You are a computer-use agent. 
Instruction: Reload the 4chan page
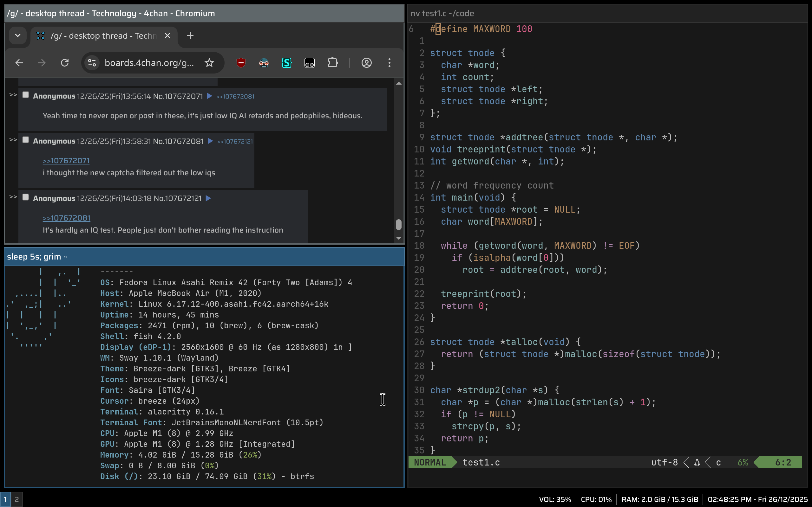(x=65, y=63)
